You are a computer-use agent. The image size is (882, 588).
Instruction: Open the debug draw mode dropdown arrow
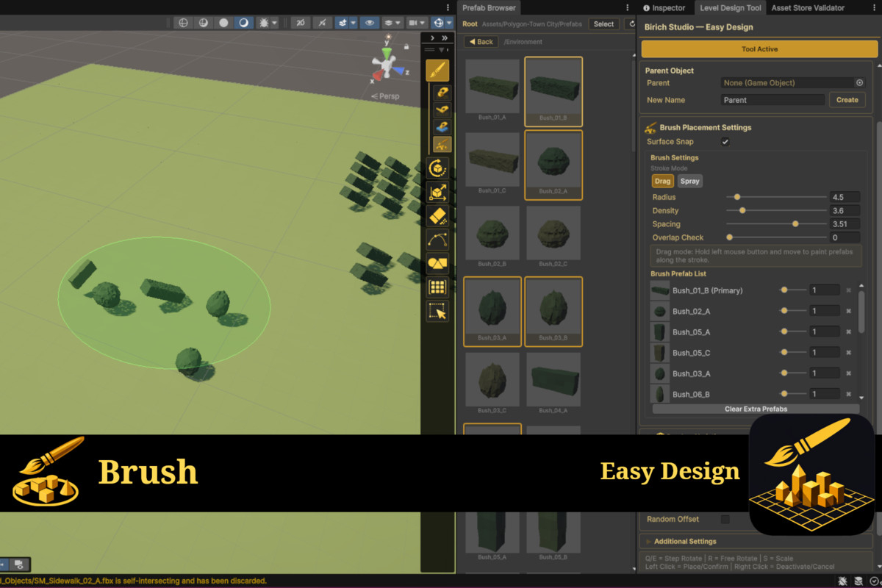click(275, 23)
